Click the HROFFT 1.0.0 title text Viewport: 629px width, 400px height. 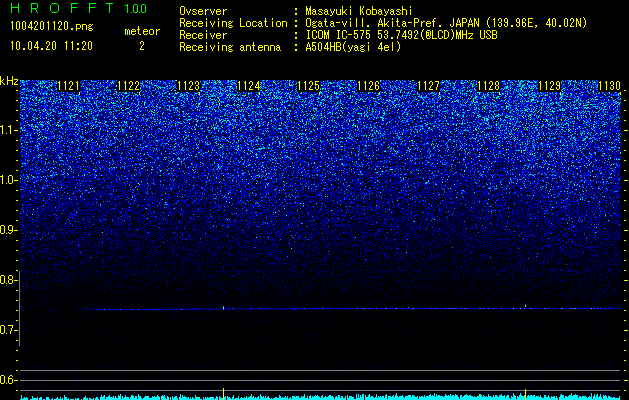pyautogui.click(x=78, y=8)
